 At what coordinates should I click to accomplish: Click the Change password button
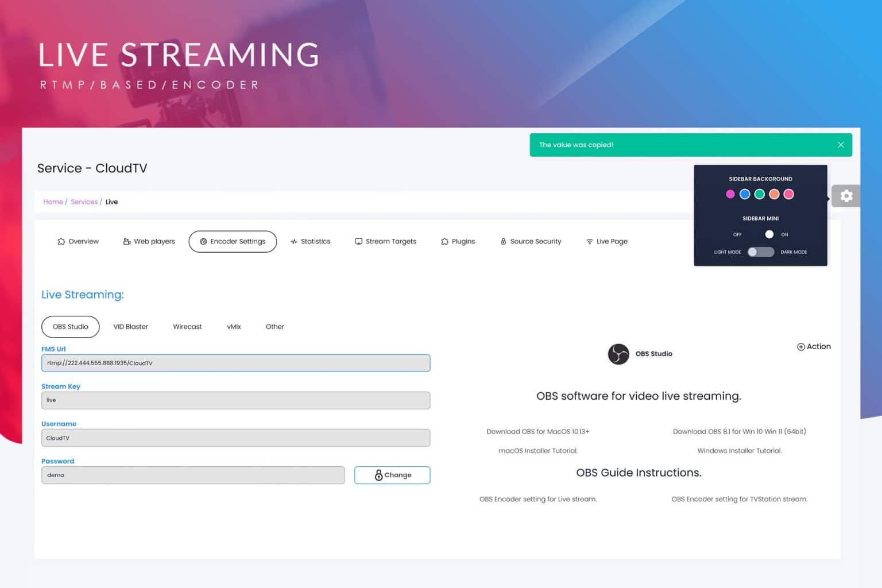pyautogui.click(x=392, y=475)
